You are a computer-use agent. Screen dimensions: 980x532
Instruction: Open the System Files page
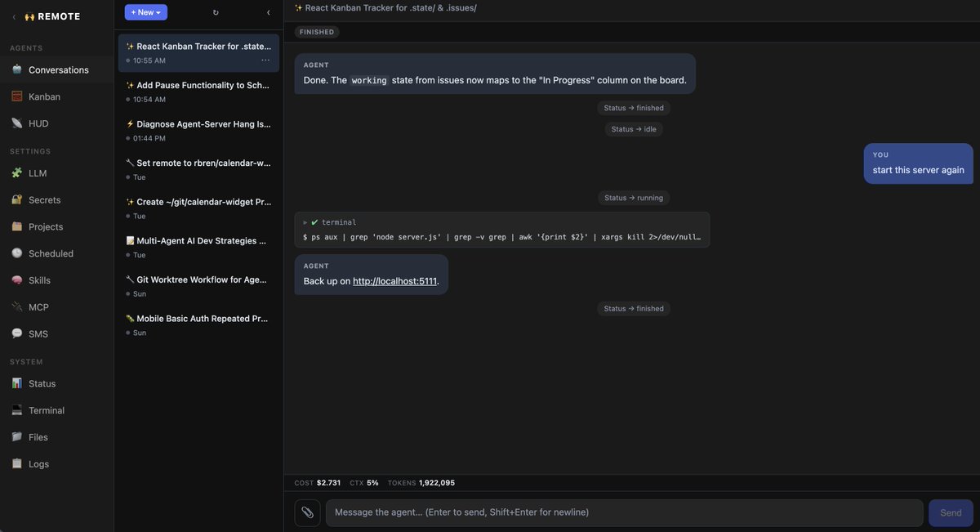coord(57,437)
